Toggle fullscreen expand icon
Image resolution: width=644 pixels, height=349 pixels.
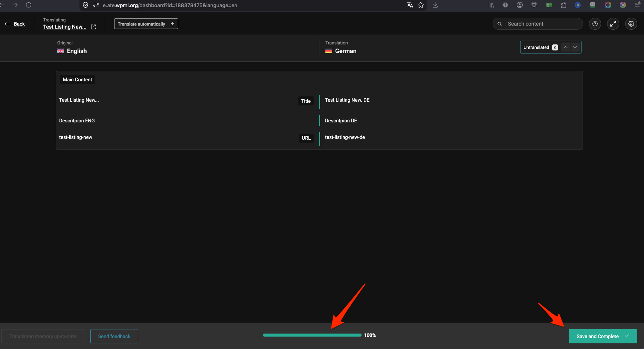pyautogui.click(x=613, y=24)
